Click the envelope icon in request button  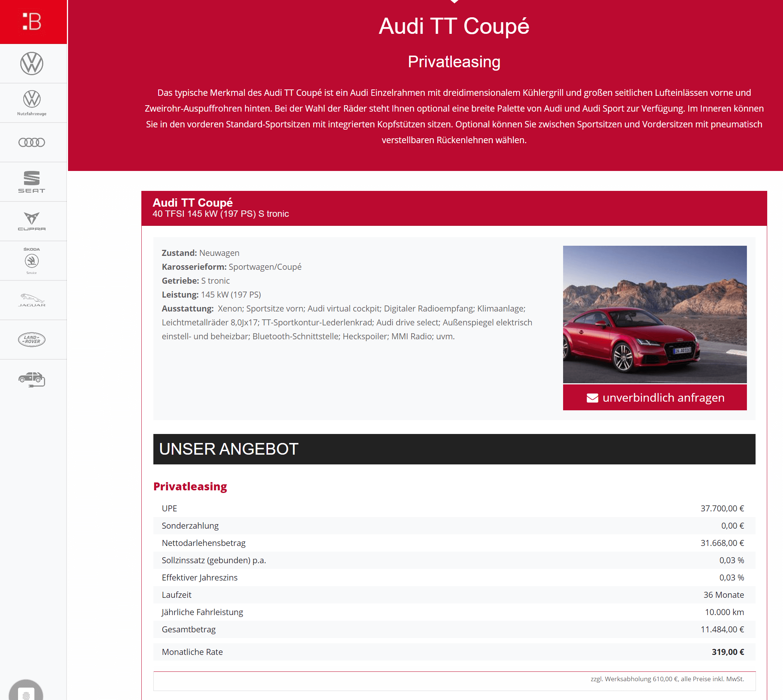pyautogui.click(x=592, y=398)
